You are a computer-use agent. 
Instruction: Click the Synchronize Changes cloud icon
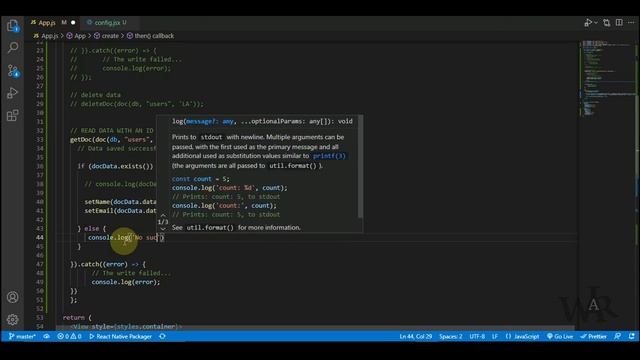click(47, 336)
